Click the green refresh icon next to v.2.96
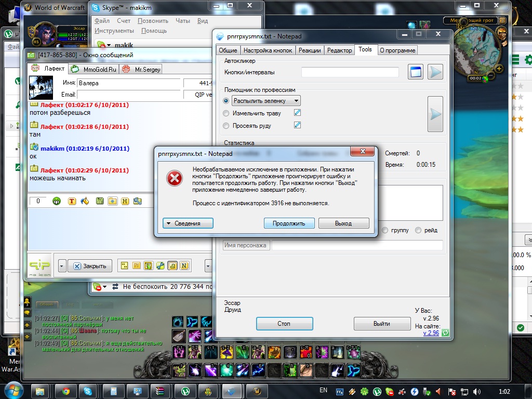532x399 pixels. (x=445, y=333)
